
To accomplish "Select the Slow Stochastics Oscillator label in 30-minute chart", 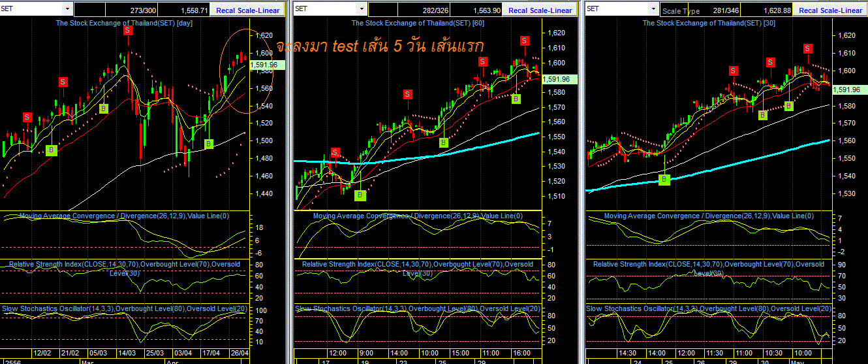I will (709, 308).
